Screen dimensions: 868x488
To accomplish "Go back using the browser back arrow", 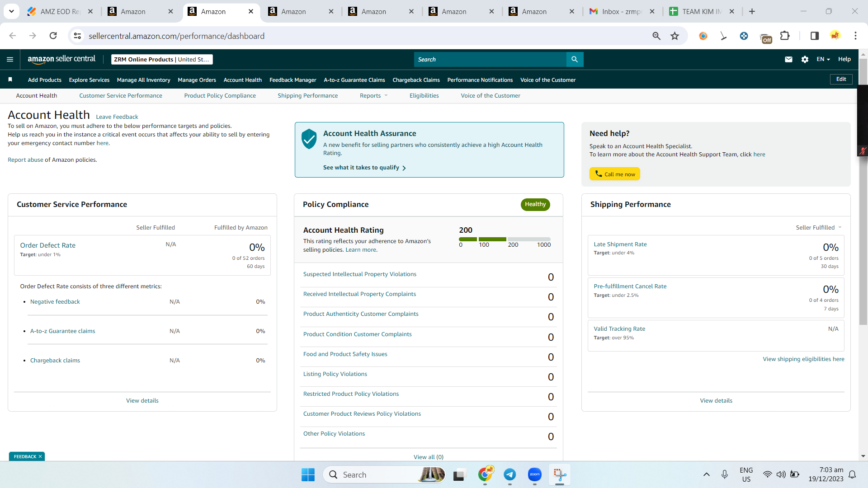I will pos(13,36).
